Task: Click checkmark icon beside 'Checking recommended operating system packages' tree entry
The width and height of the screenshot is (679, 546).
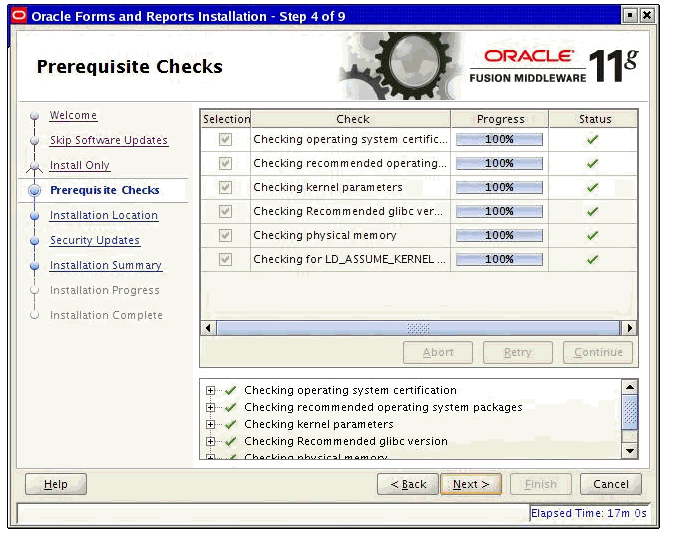Action: (231, 407)
